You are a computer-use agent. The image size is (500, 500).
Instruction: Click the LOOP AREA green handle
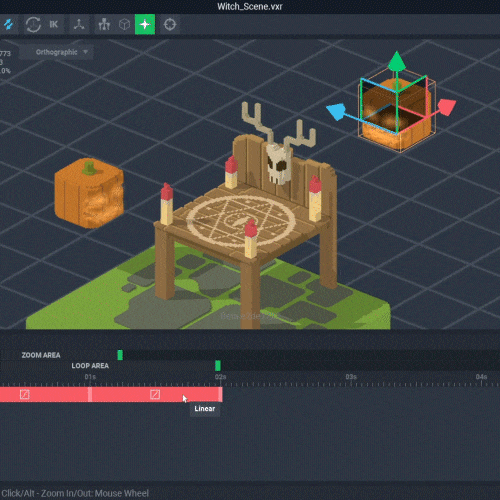(218, 365)
